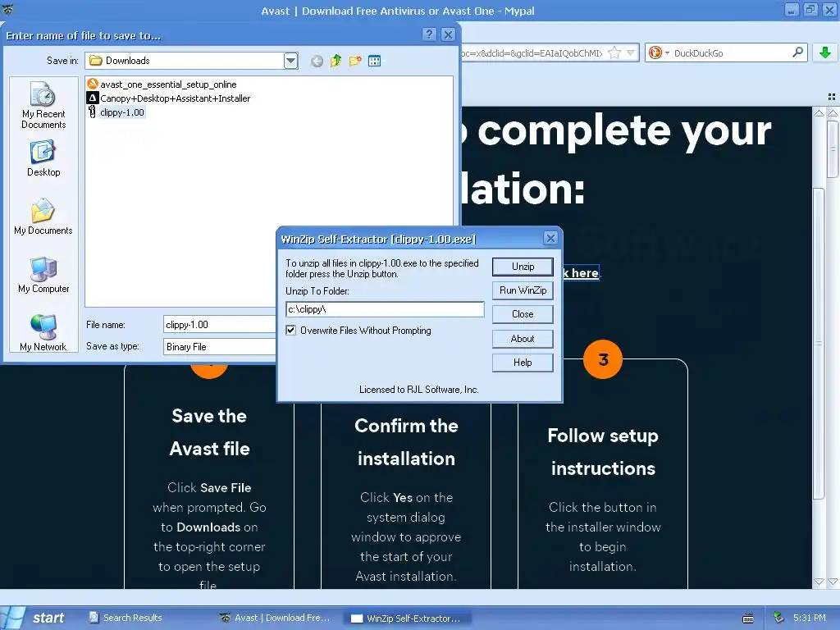Open the Save as type Binary File combo
Viewport: 840px width, 630px height.
click(220, 347)
